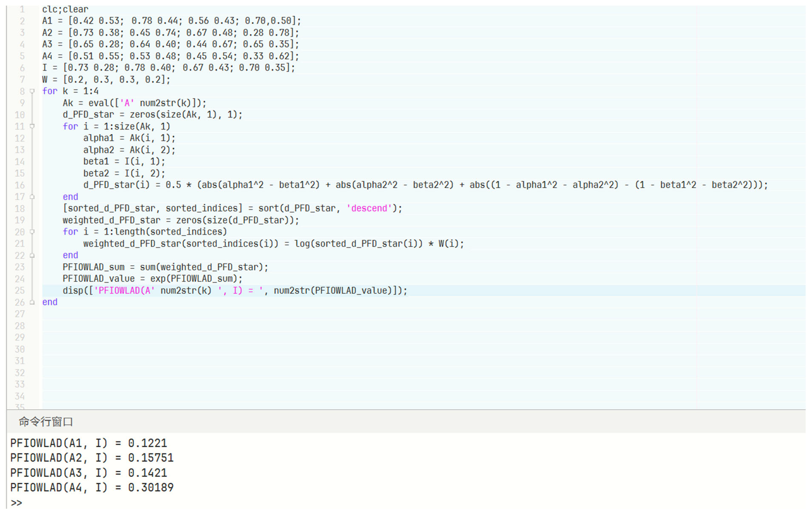Click the 'descend' string in the sort call
The image size is (812, 515).
coord(369,209)
